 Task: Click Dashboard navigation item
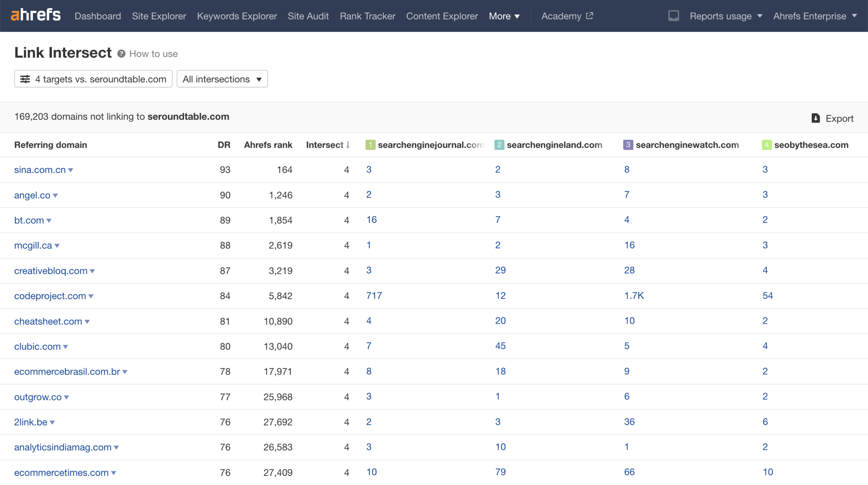(x=98, y=16)
